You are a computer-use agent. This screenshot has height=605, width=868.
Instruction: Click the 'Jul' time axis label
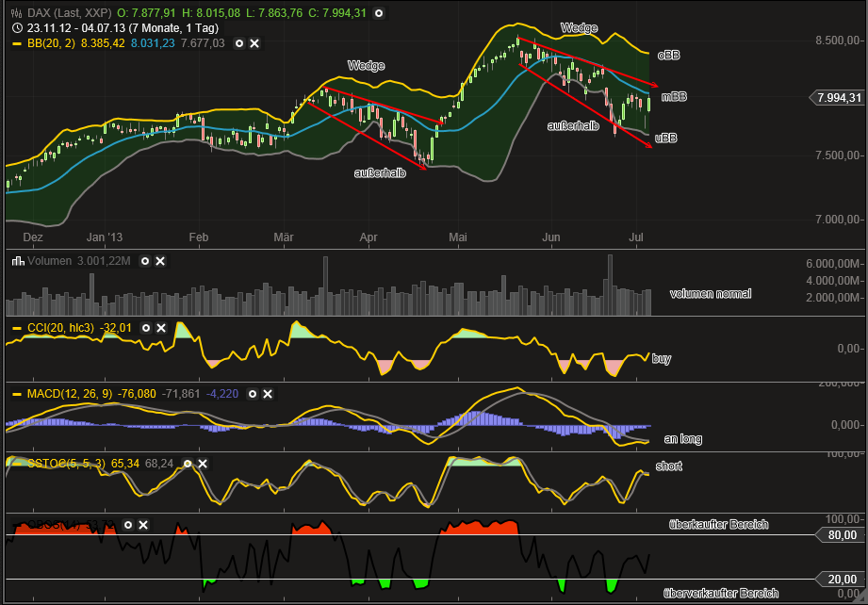636,237
